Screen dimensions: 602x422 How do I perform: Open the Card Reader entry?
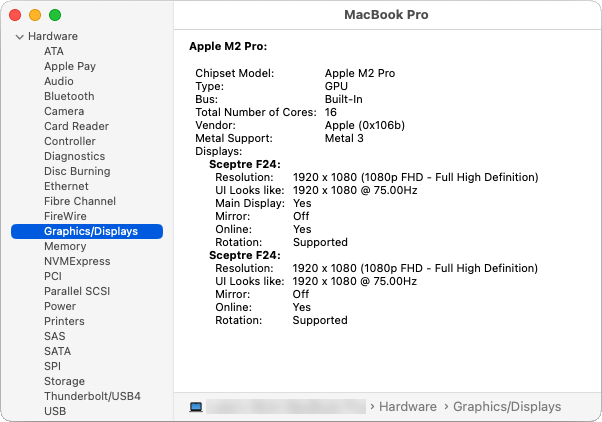pyautogui.click(x=76, y=126)
